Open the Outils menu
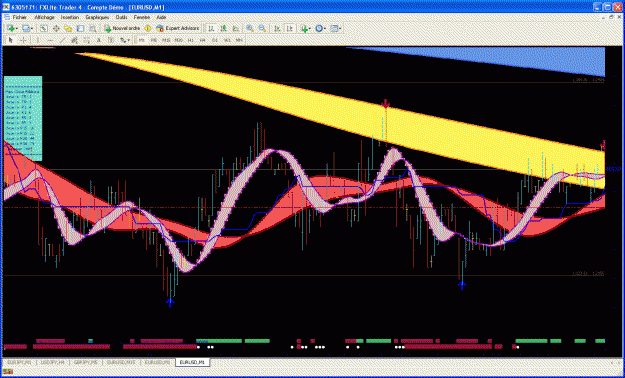Screen dimensions: 625x378 [122, 18]
